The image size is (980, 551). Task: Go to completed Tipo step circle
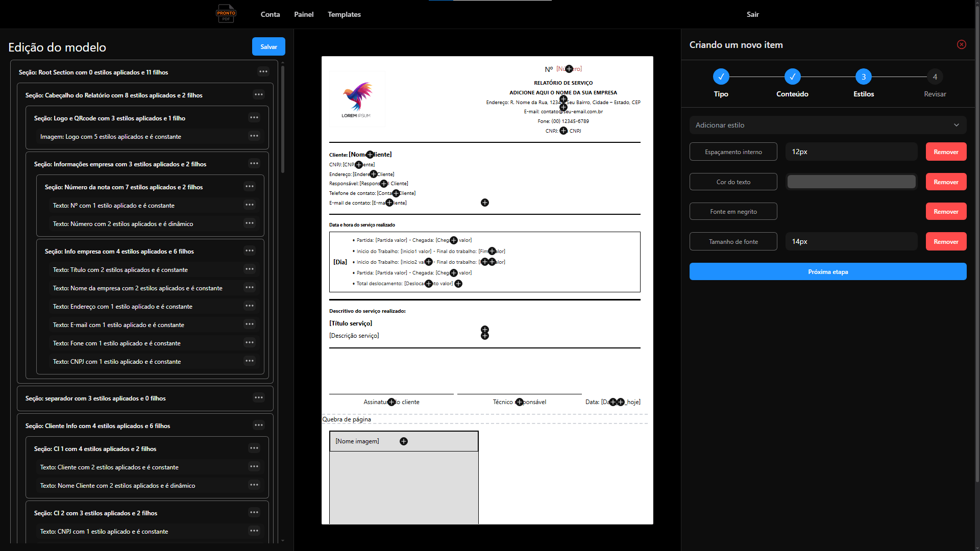(721, 77)
